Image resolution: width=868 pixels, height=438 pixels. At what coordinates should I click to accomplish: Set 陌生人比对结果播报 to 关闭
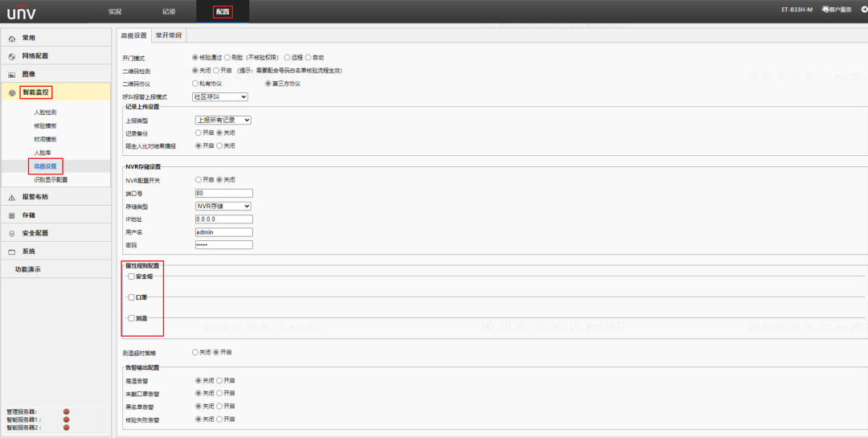pos(219,145)
